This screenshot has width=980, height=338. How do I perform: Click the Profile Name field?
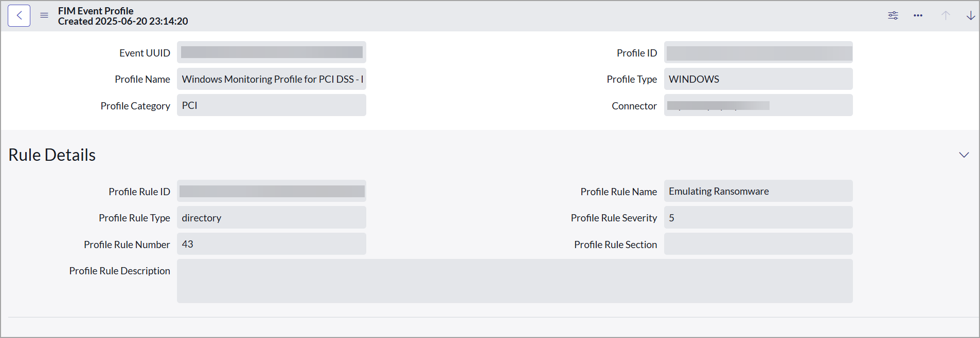pyautogui.click(x=271, y=79)
